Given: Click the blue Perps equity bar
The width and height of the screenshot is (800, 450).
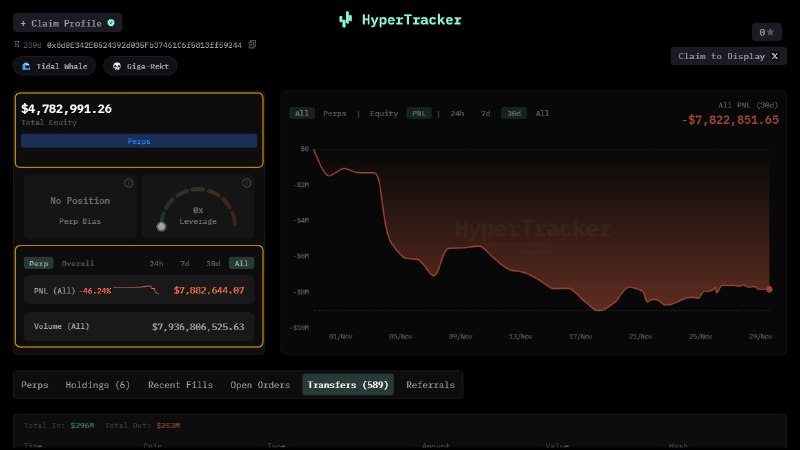Looking at the screenshot, I should (x=139, y=141).
